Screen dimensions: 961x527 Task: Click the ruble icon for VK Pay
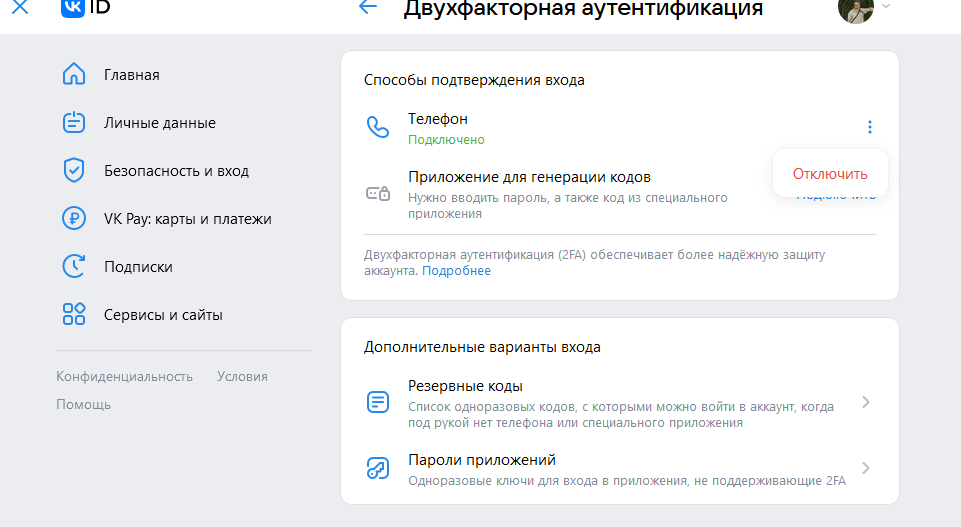point(74,219)
